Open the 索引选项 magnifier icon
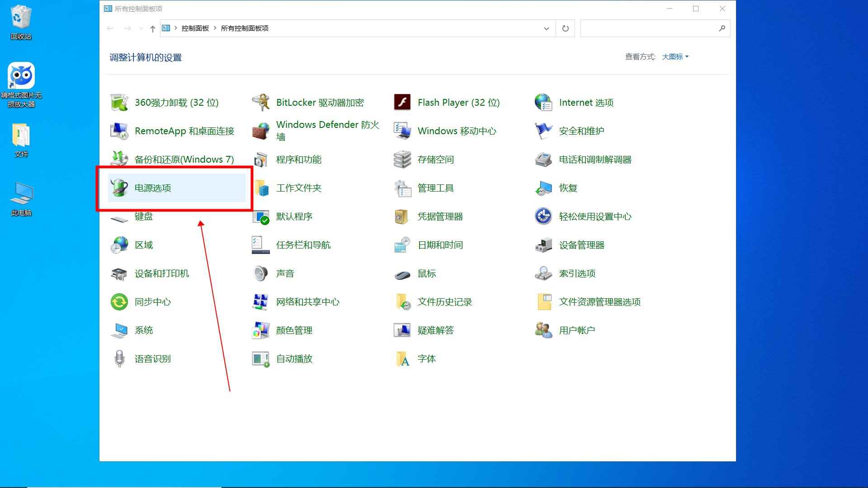 pos(543,273)
